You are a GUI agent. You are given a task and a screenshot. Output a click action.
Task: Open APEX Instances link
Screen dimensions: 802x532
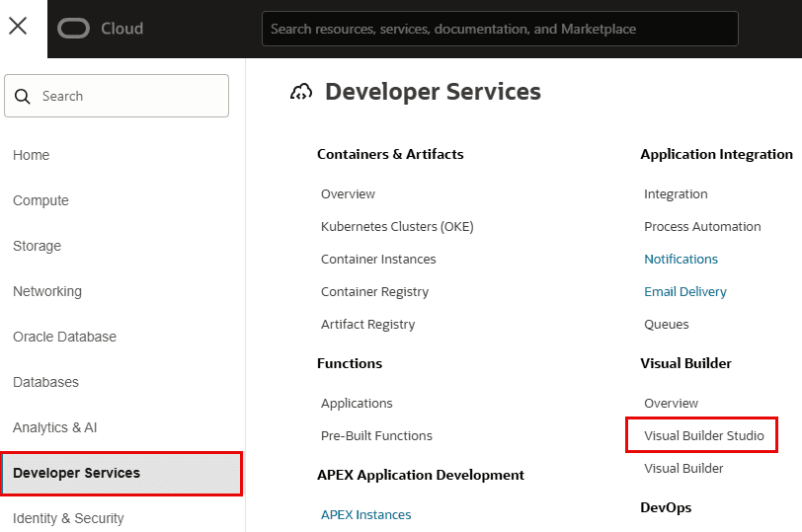click(365, 514)
